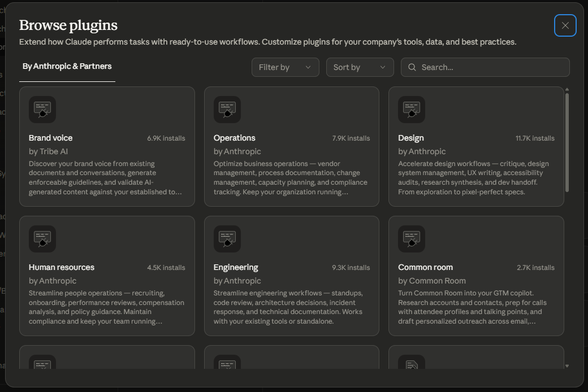Click the scrollbar up arrow

pyautogui.click(x=567, y=89)
